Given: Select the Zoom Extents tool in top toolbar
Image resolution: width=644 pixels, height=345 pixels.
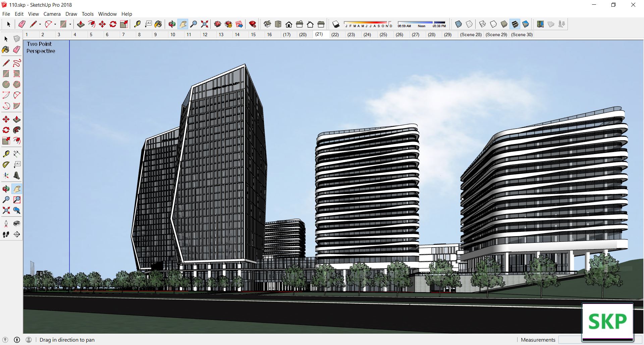Looking at the screenshot, I should pyautogui.click(x=204, y=24).
